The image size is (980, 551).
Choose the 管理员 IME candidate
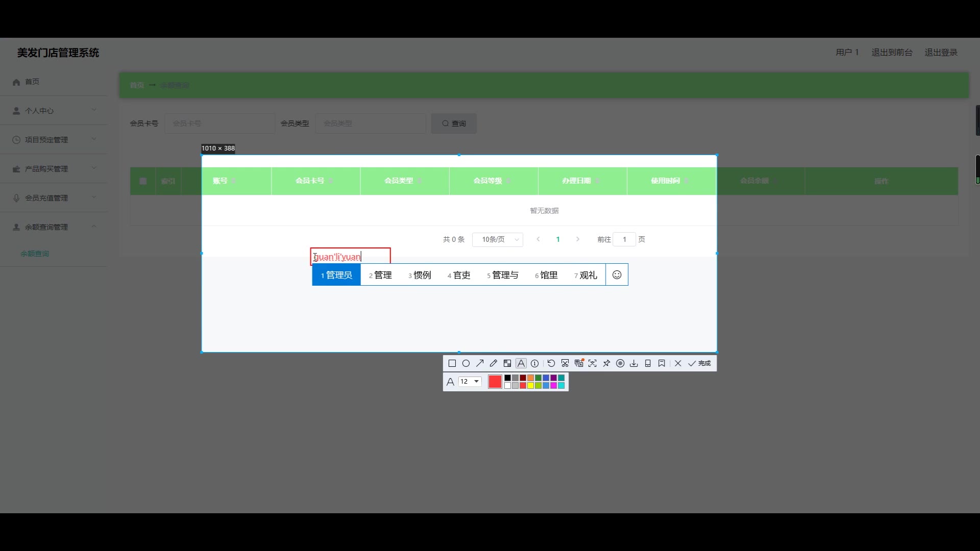pos(336,275)
